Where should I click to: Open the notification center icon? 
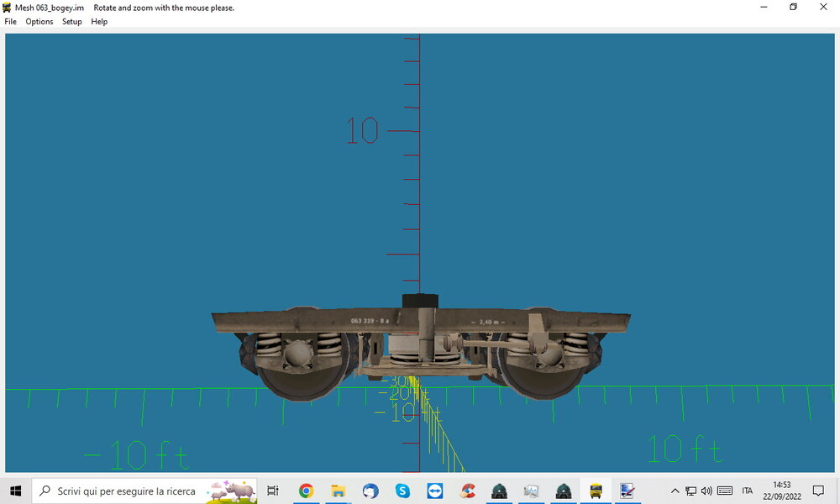(x=818, y=491)
